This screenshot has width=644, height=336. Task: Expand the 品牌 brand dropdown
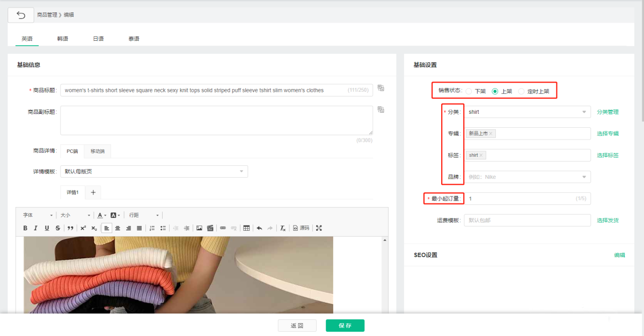527,177
